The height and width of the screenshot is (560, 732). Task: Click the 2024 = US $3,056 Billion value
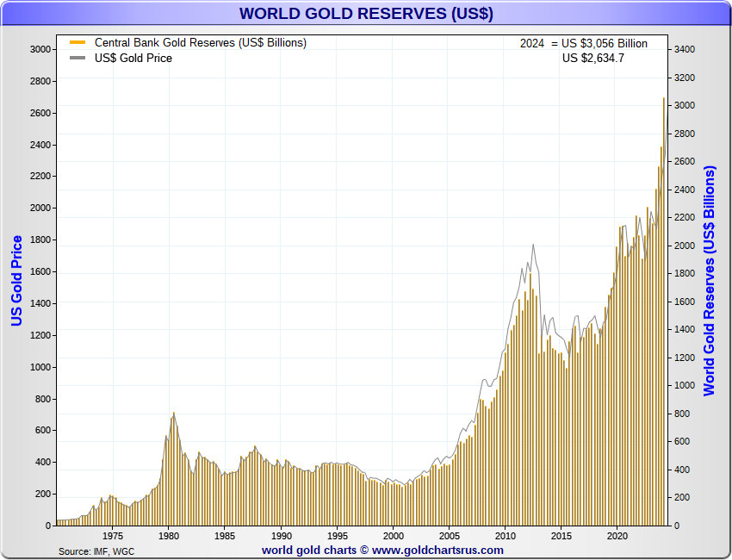pos(584,43)
